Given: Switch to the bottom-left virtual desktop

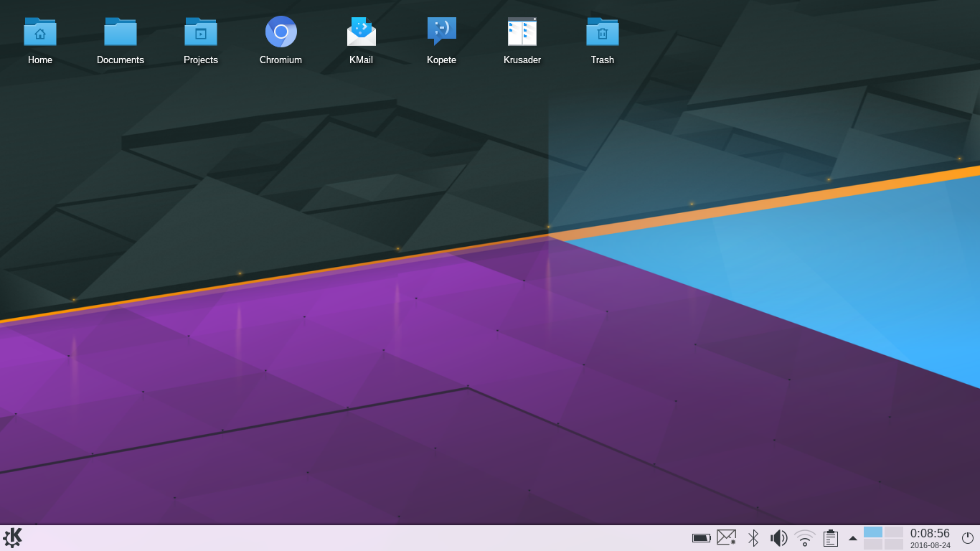Looking at the screenshot, I should [x=873, y=545].
